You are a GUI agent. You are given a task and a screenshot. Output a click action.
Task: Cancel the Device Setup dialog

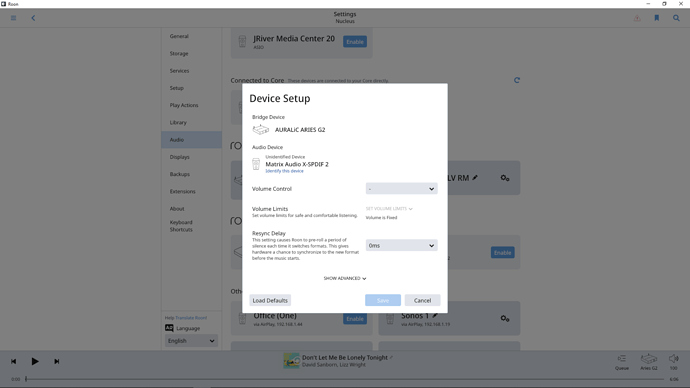pyautogui.click(x=422, y=300)
